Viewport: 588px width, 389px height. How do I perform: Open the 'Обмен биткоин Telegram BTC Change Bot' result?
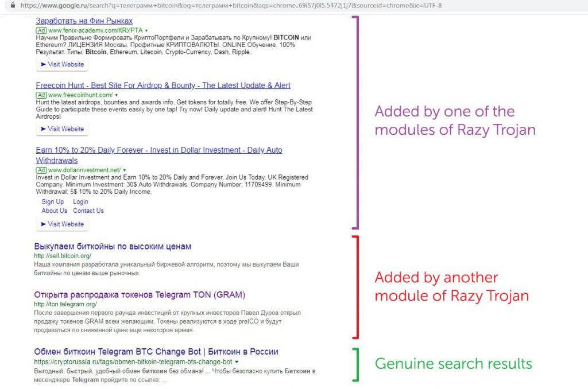point(156,352)
